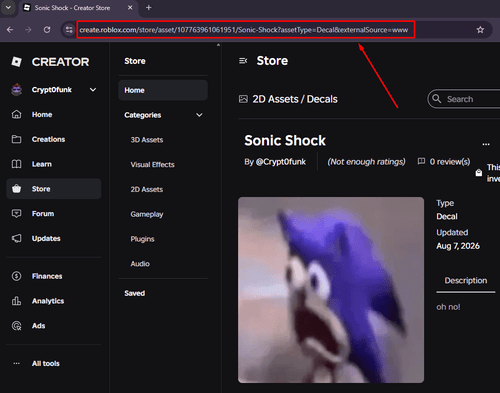Select the 3D Assets category
This screenshot has height=393, width=500.
coord(147,140)
